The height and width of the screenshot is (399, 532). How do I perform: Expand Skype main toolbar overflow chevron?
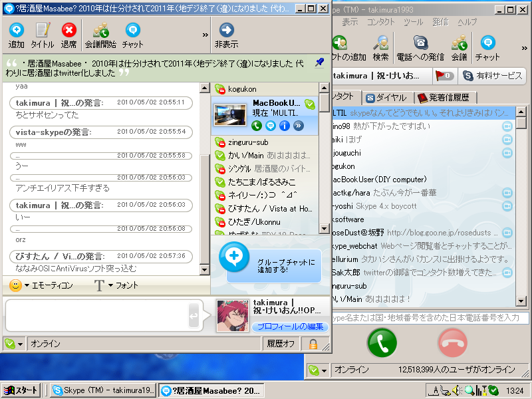(525, 48)
